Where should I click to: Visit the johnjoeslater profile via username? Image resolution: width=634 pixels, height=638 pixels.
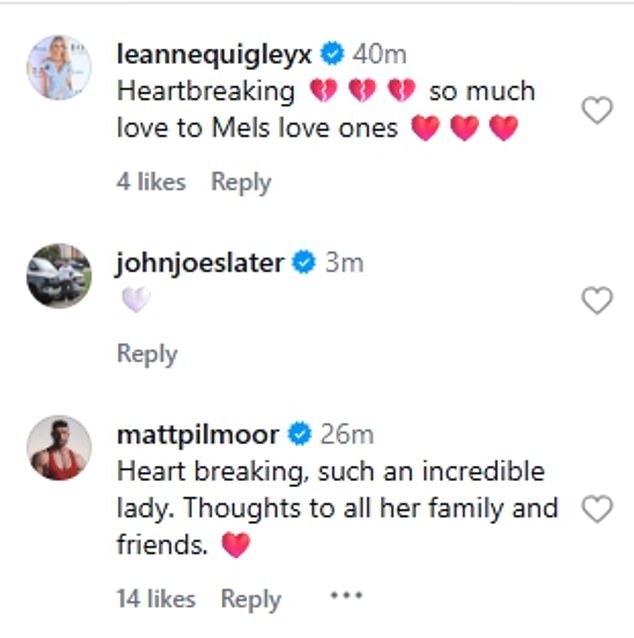201,263
